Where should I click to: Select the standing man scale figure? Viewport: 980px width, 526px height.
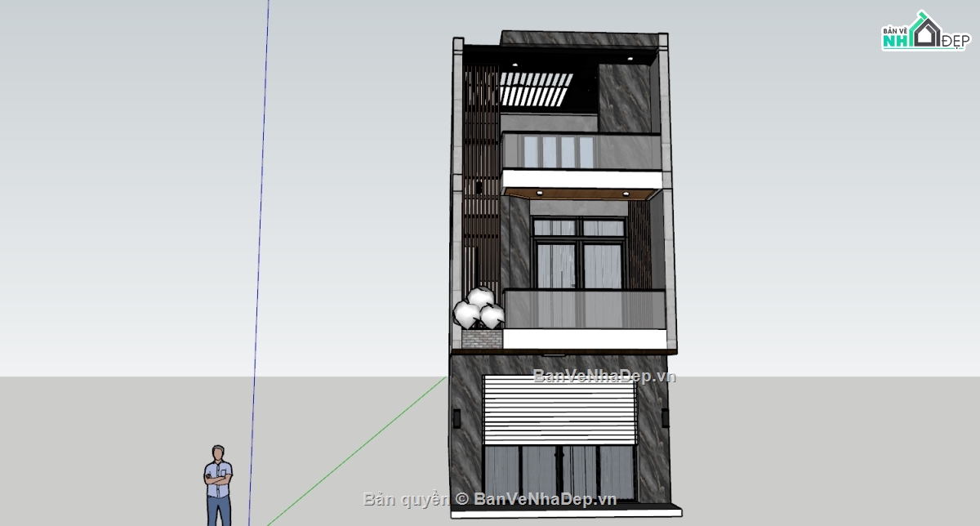218,486
